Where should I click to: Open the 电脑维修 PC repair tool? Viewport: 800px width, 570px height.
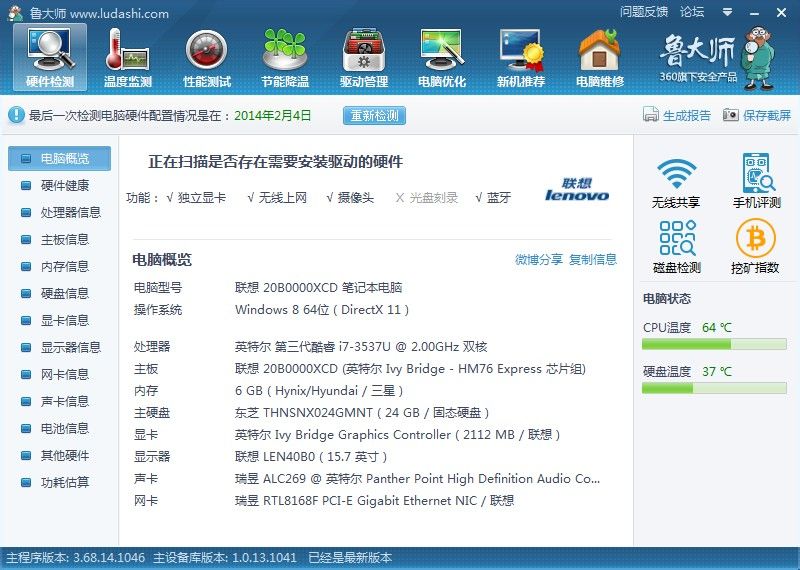(x=599, y=57)
